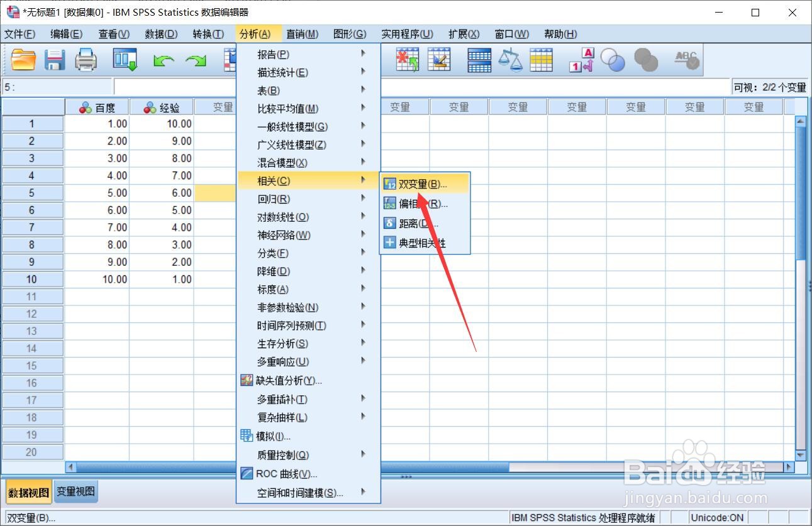The width and height of the screenshot is (812, 526).
Task: Open the Utilities (实用程序) menu
Action: pos(407,34)
